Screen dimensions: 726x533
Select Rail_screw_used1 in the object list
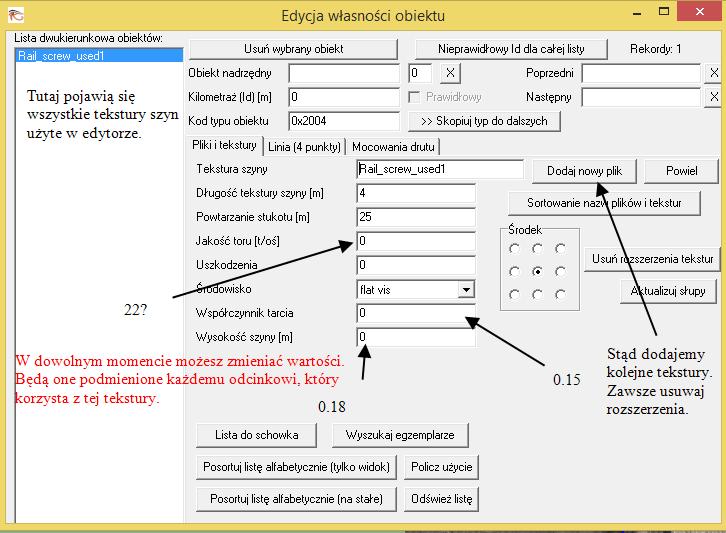[x=99, y=56]
